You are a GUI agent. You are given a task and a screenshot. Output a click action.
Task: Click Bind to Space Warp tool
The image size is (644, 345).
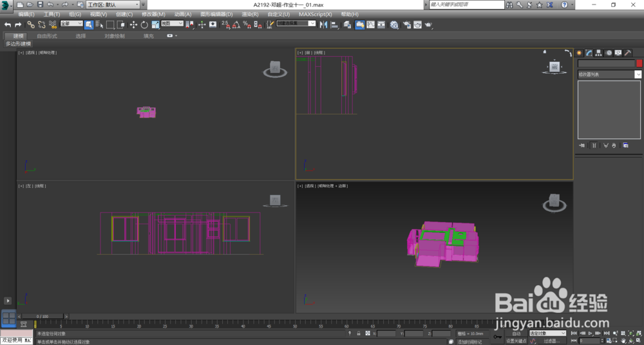point(53,24)
